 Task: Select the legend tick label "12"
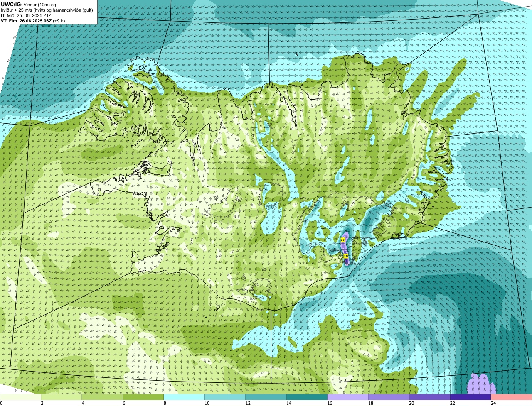coord(248,403)
